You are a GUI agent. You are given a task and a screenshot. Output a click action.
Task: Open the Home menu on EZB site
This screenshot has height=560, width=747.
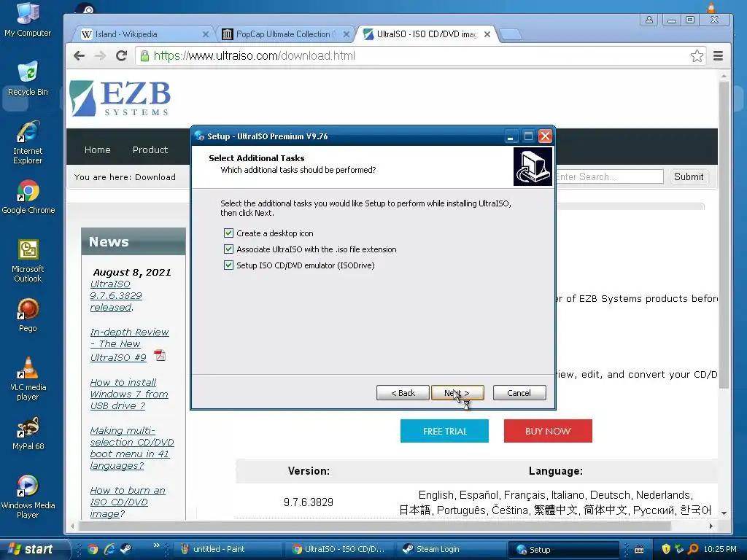pos(97,149)
